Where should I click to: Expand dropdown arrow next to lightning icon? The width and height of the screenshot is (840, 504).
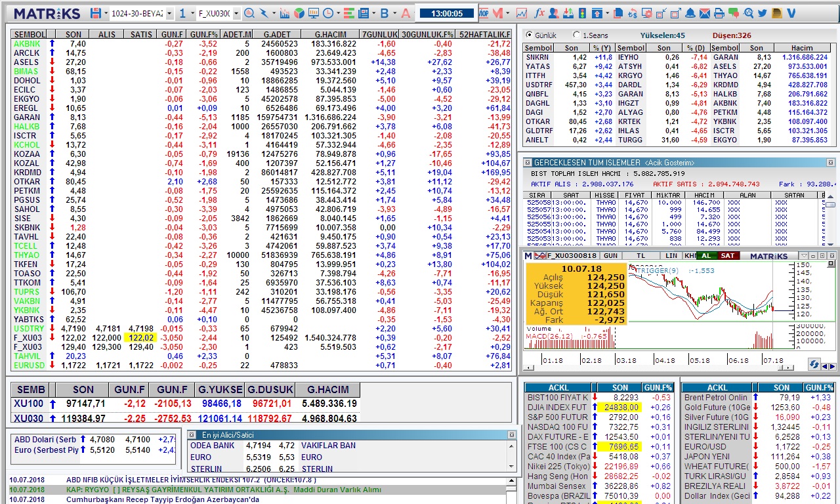click(x=274, y=13)
